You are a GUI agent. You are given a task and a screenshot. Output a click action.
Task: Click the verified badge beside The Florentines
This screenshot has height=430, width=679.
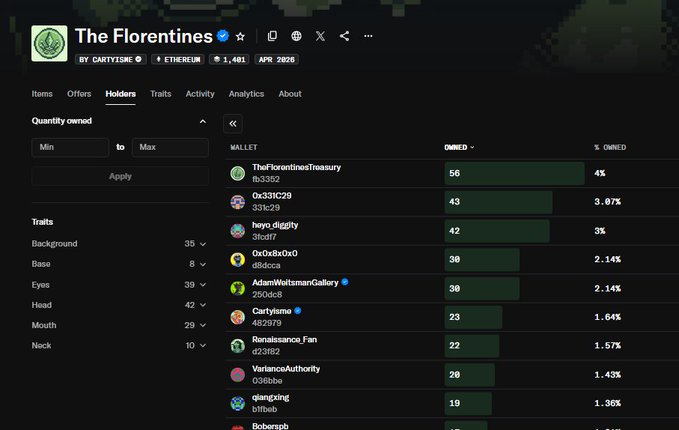pos(223,36)
